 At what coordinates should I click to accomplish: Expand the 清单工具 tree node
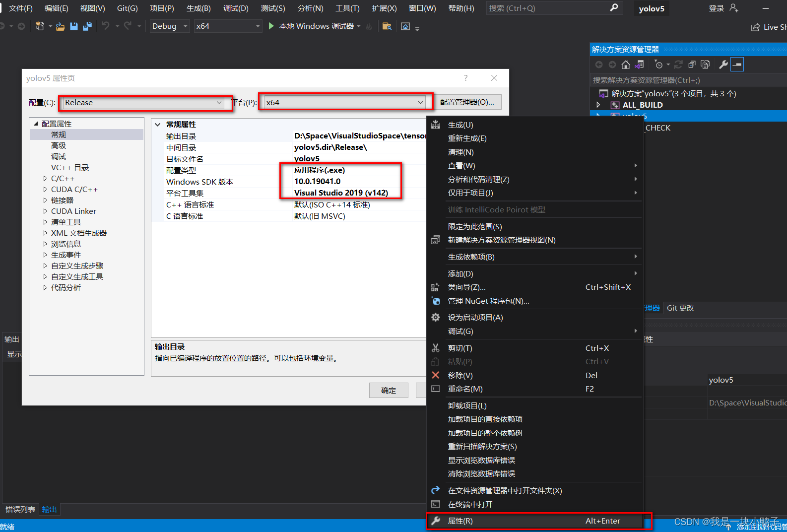pyautogui.click(x=45, y=222)
